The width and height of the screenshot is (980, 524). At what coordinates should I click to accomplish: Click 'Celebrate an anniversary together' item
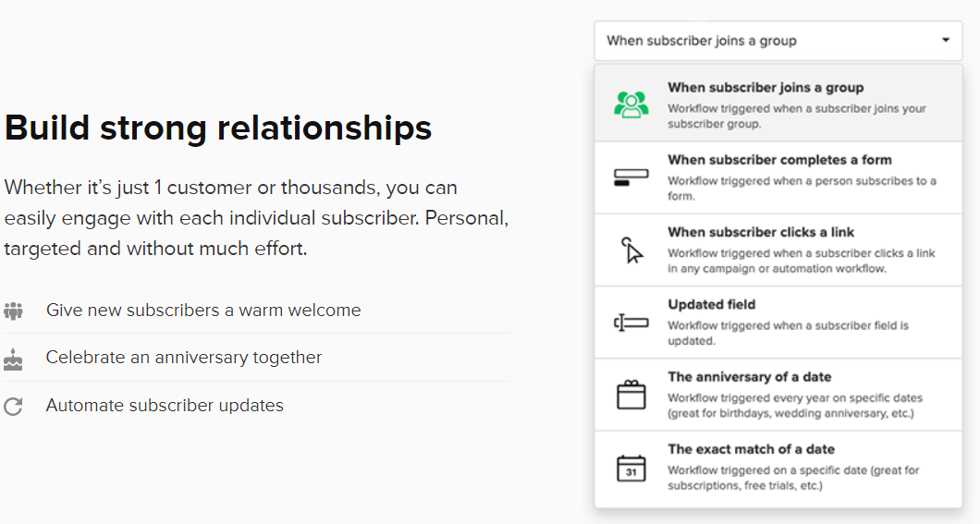click(x=184, y=358)
